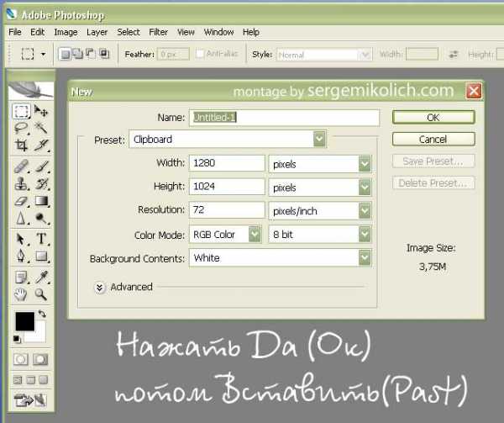Select the Rectangle shape tool
Viewport: 504px width, 423px height.
pos(41,256)
